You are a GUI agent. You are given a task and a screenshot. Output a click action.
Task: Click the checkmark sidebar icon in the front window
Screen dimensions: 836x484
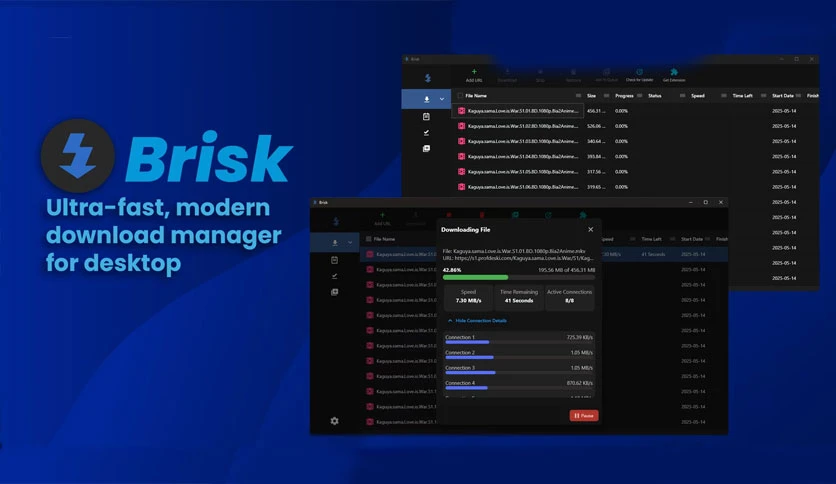(334, 276)
